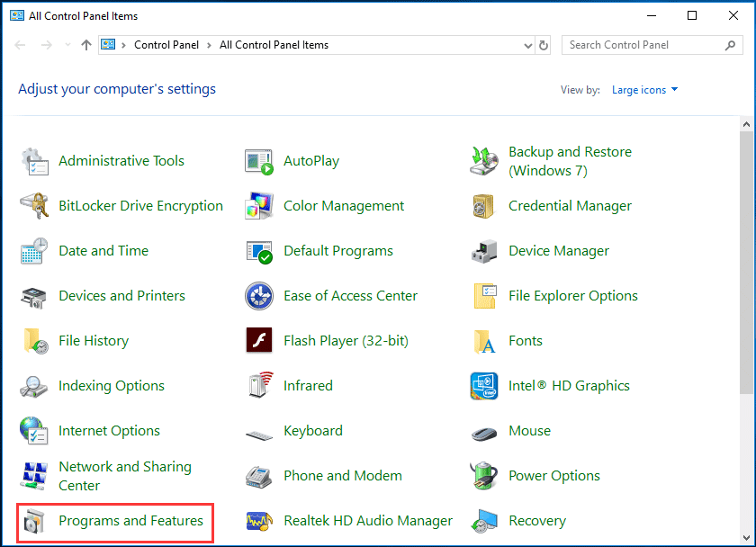This screenshot has height=547, width=756.
Task: Click the Search Control Panel field
Action: click(643, 45)
